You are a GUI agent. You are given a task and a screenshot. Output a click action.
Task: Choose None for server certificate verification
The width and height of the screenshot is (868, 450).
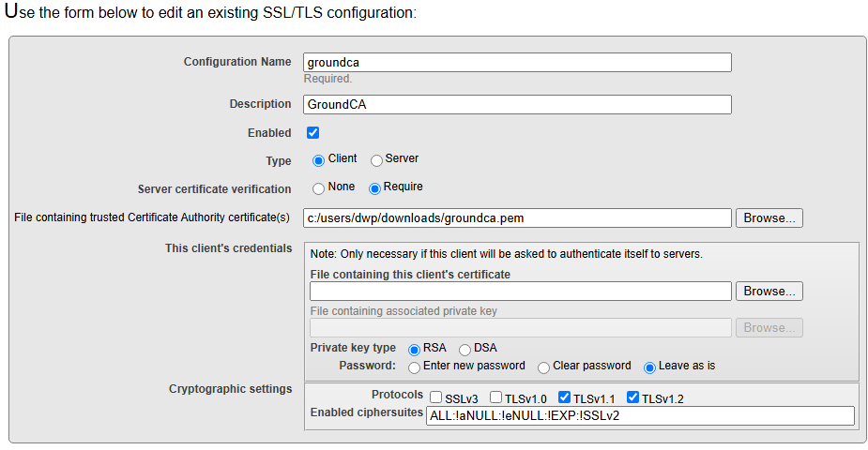click(x=318, y=189)
